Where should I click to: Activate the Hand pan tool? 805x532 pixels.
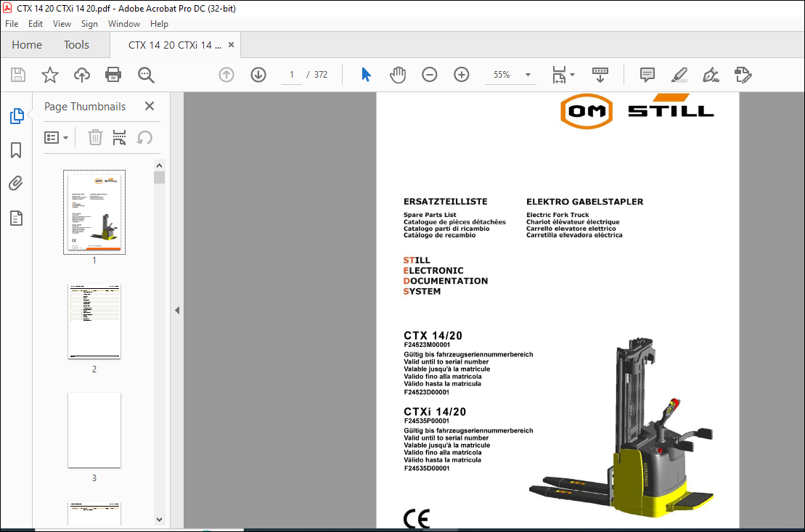coord(397,75)
